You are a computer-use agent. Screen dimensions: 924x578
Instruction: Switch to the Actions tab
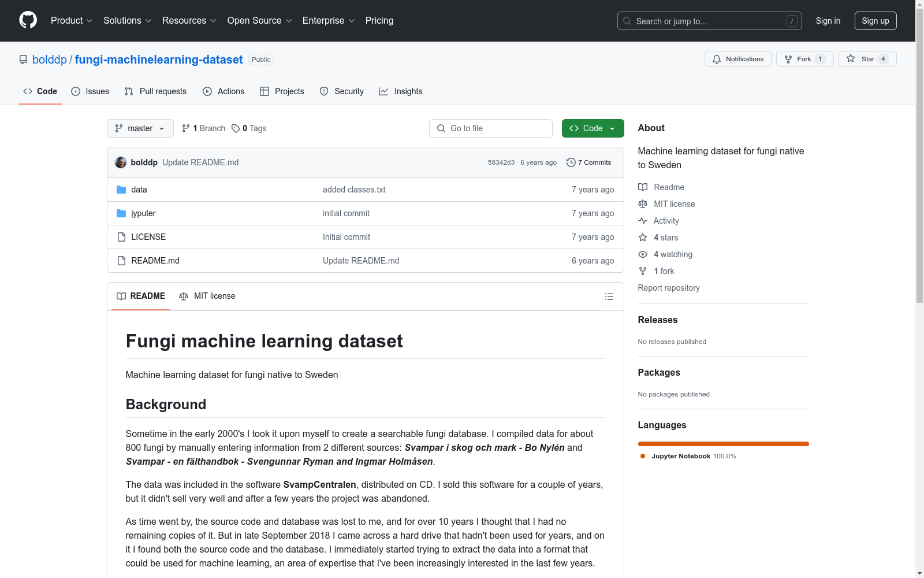coord(223,91)
